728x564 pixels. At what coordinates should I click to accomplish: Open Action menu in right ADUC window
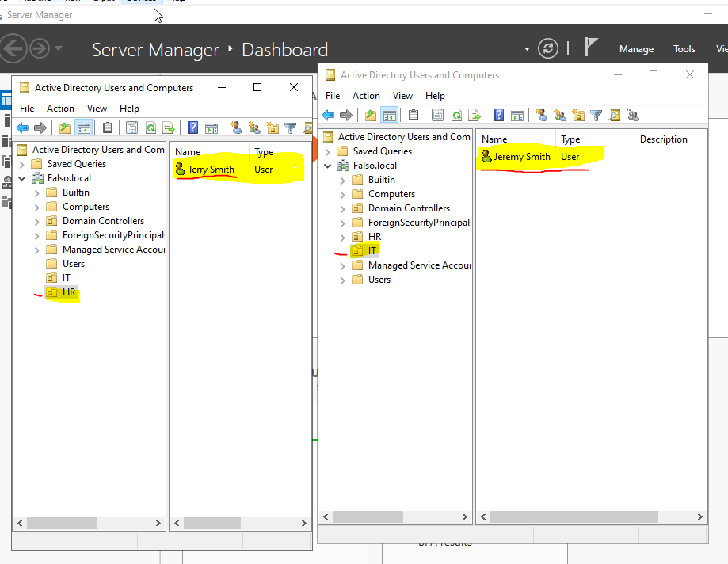click(x=366, y=96)
